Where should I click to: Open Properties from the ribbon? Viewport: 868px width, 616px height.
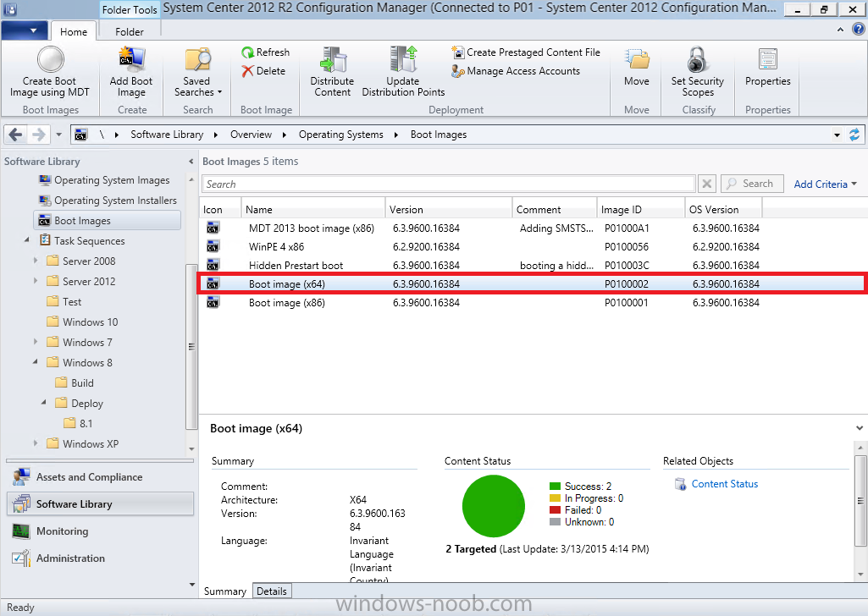pos(768,67)
